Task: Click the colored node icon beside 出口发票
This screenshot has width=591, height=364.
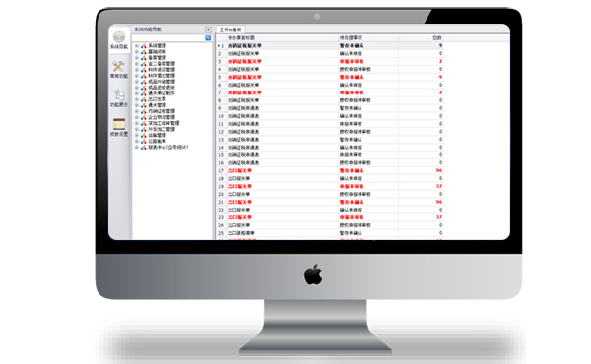Action: [x=143, y=99]
